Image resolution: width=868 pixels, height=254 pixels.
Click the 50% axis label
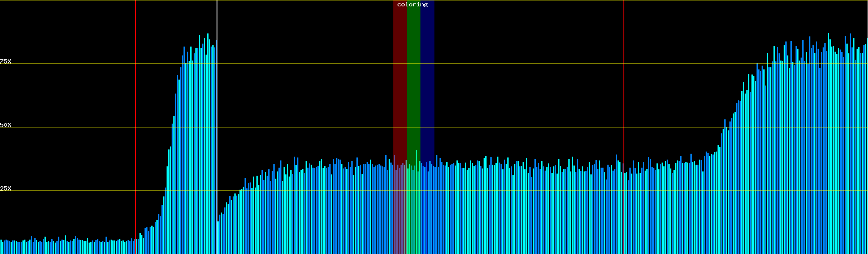point(6,125)
